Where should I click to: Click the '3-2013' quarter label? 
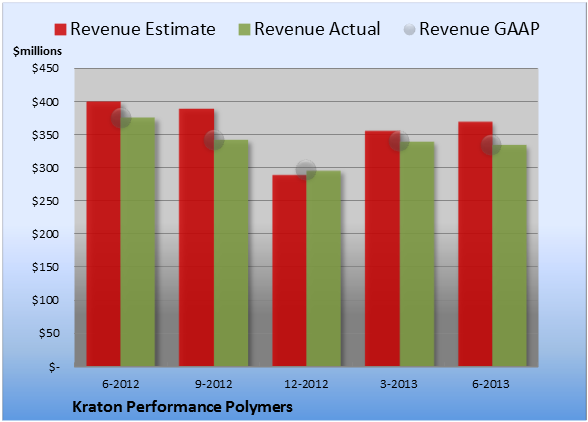pyautogui.click(x=399, y=384)
